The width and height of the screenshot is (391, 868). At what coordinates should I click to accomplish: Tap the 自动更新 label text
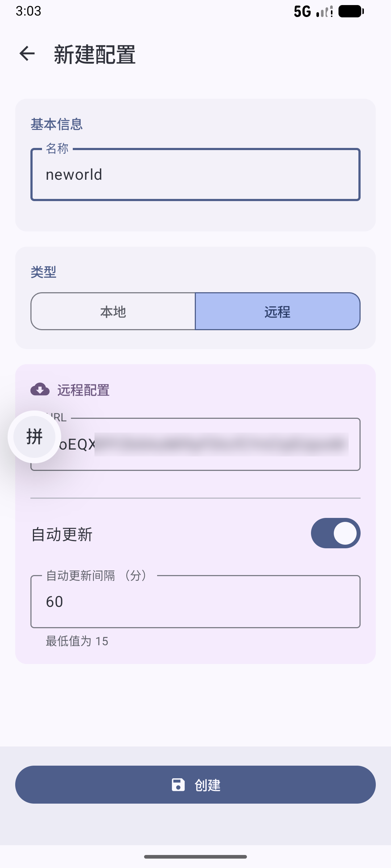point(62,535)
